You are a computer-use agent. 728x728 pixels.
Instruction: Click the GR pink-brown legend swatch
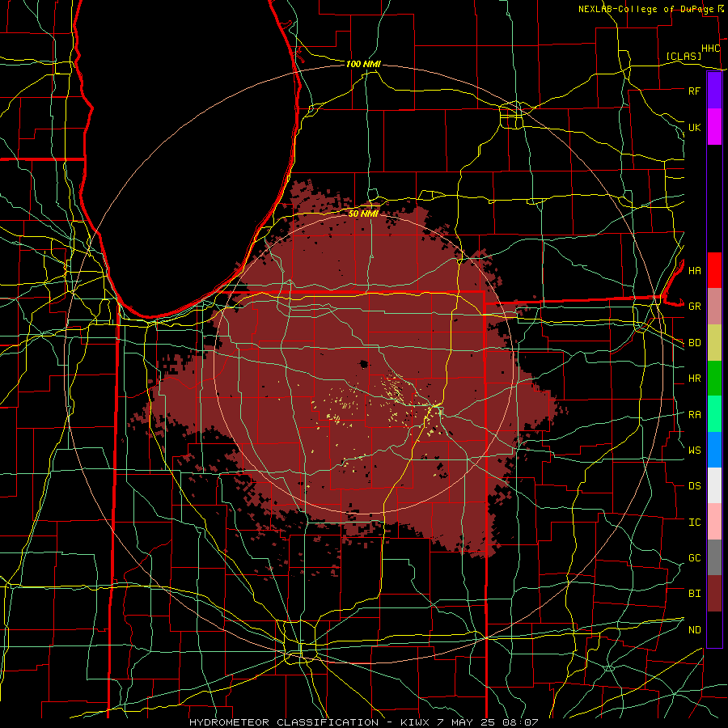pos(714,307)
